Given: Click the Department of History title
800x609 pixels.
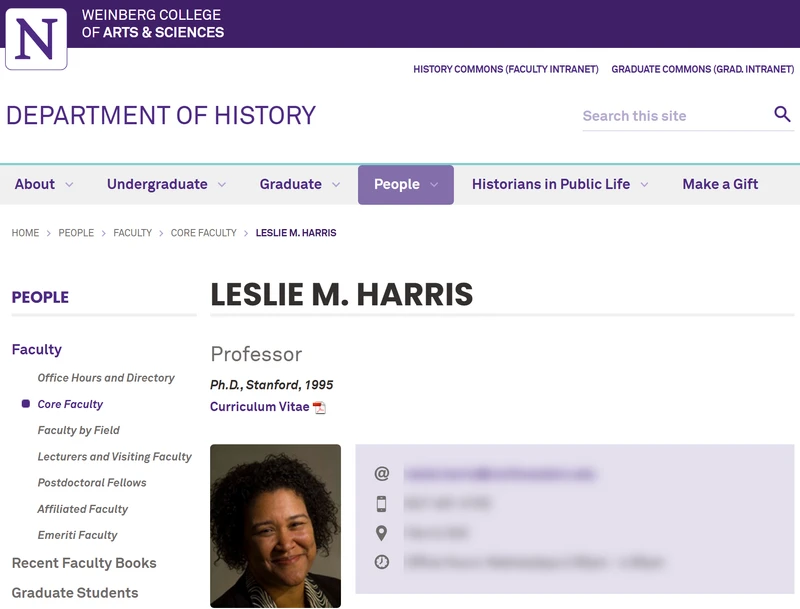Looking at the screenshot, I should (161, 115).
